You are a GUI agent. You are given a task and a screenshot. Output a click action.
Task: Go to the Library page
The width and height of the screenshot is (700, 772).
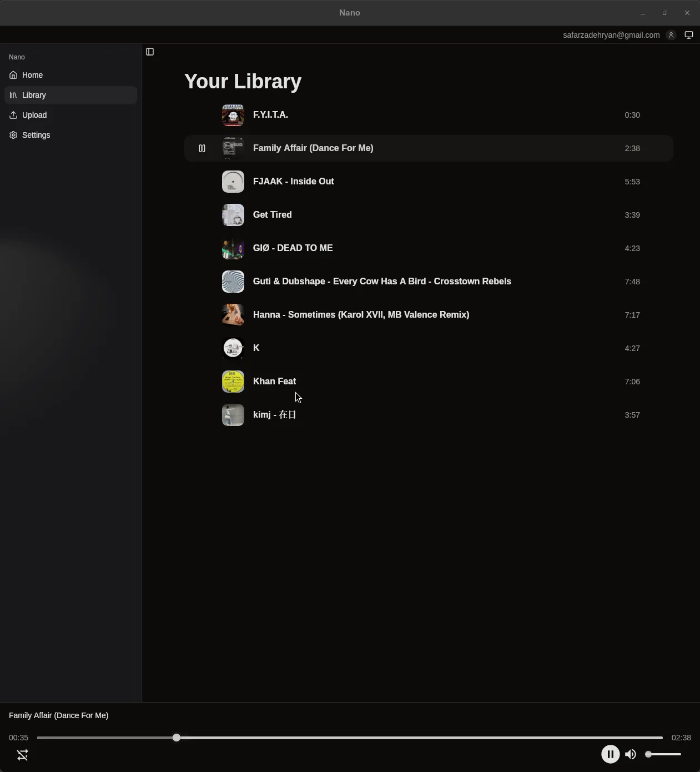pyautogui.click(x=34, y=95)
